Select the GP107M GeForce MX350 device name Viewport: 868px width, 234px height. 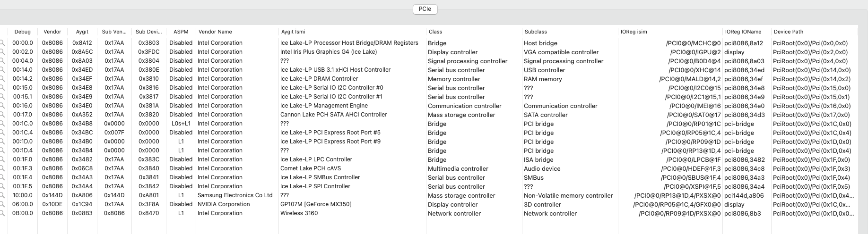click(x=316, y=204)
